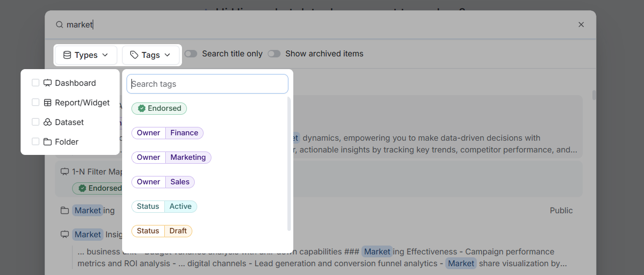This screenshot has height=275, width=644.
Task: Click the Endorsed badge checkmark in 1-N row
Action: (x=82, y=188)
